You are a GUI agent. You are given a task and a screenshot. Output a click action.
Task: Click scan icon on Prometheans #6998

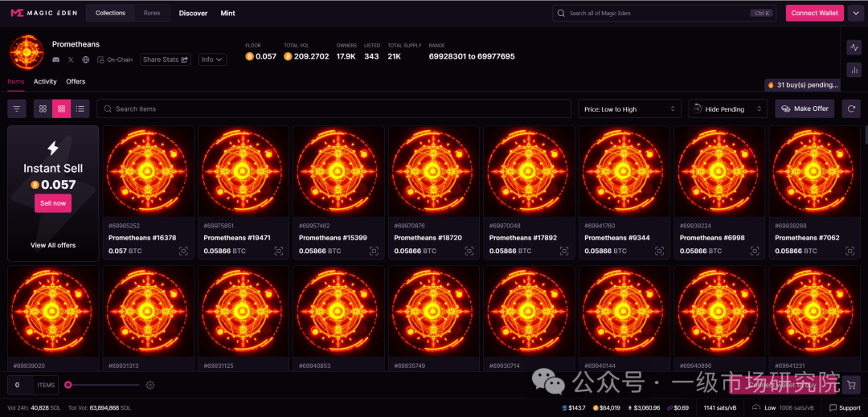(755, 251)
